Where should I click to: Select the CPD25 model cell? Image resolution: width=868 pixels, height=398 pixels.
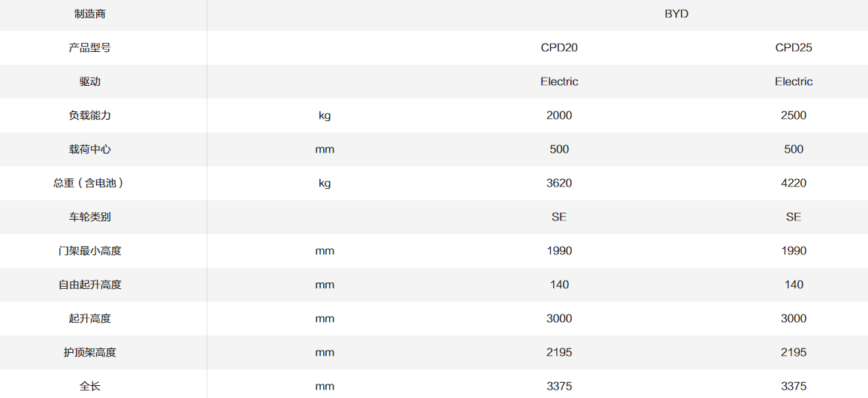794,47
